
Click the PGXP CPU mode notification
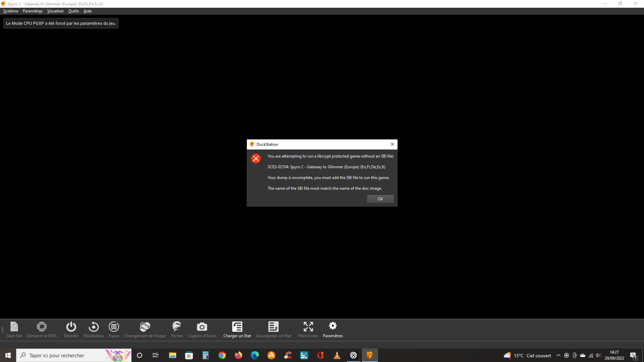pyautogui.click(x=61, y=23)
